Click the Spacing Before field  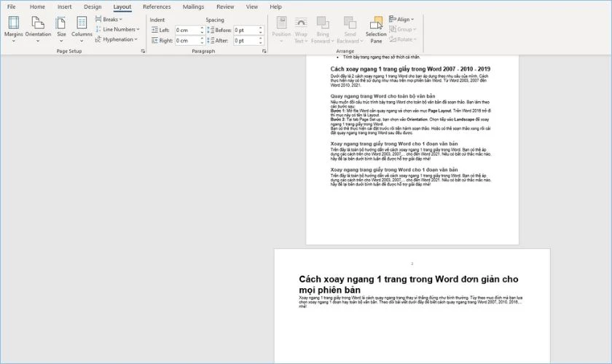click(x=246, y=30)
